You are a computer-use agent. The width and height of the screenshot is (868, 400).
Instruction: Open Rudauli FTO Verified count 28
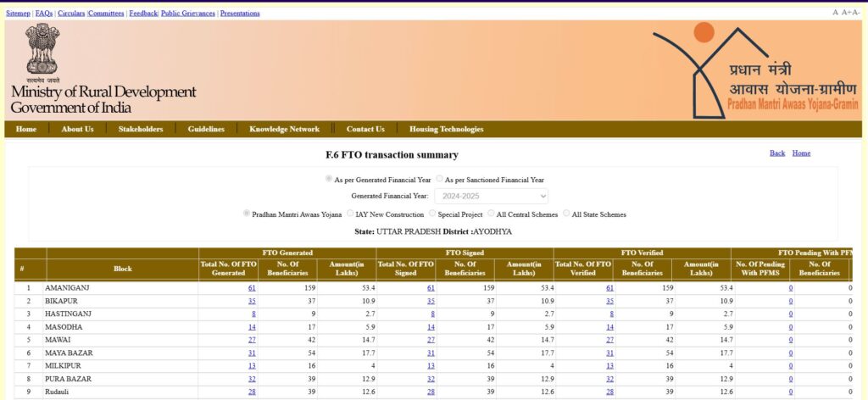pyautogui.click(x=609, y=392)
